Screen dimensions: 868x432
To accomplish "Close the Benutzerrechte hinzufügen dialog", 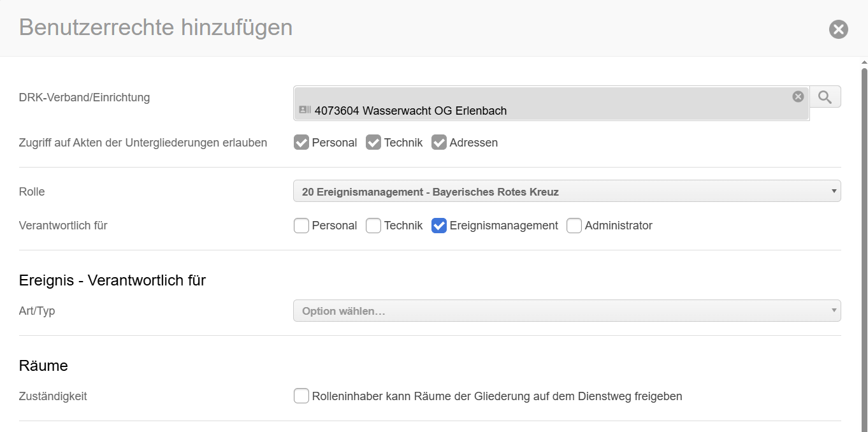I will tap(838, 29).
